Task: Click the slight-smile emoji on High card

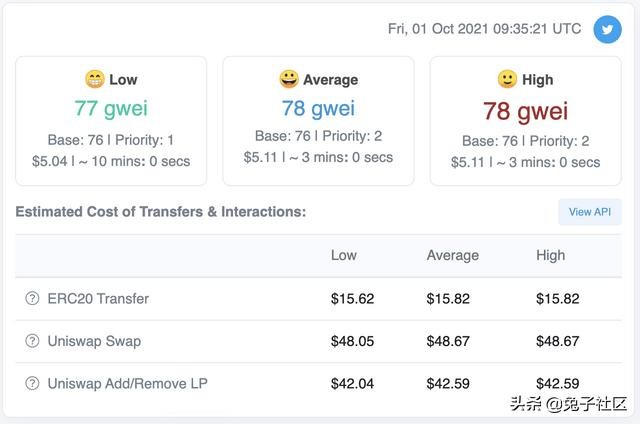Action: 508,79
